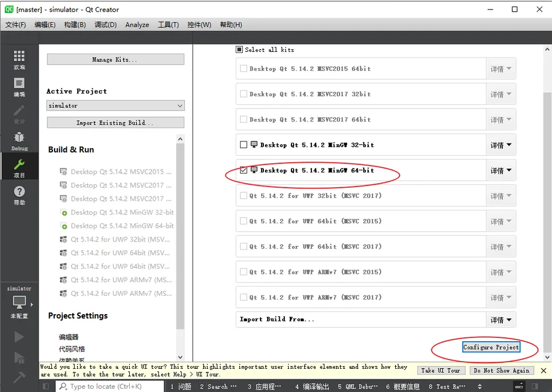This screenshot has width=552, height=392.
Task: Expand details for UWP ARMv7 (MSVC 2015) kit
Action: pos(501,272)
